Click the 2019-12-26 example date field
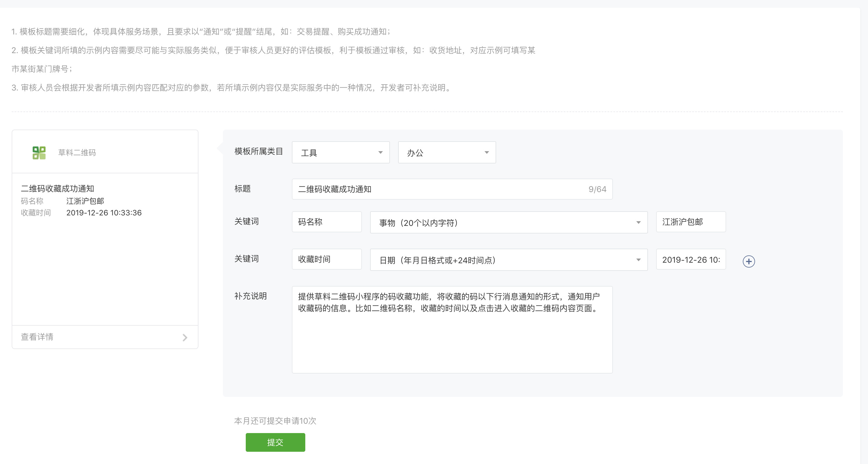 (x=691, y=259)
